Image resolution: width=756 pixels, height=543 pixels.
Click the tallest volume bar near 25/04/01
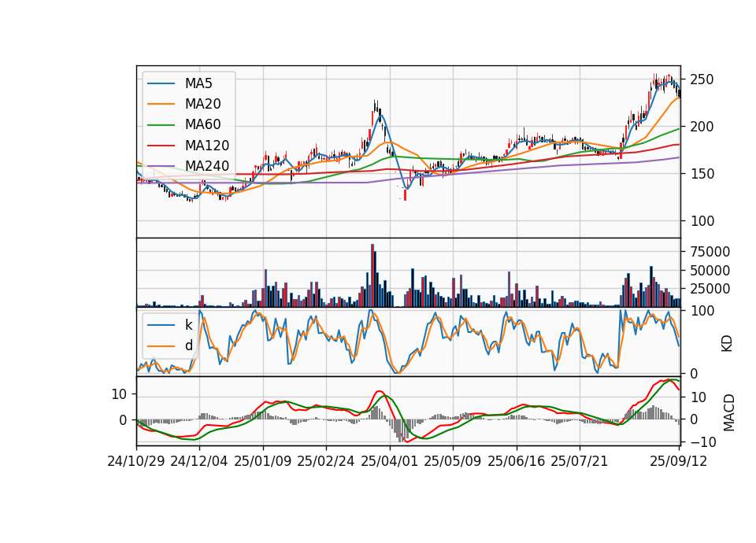coord(372,275)
